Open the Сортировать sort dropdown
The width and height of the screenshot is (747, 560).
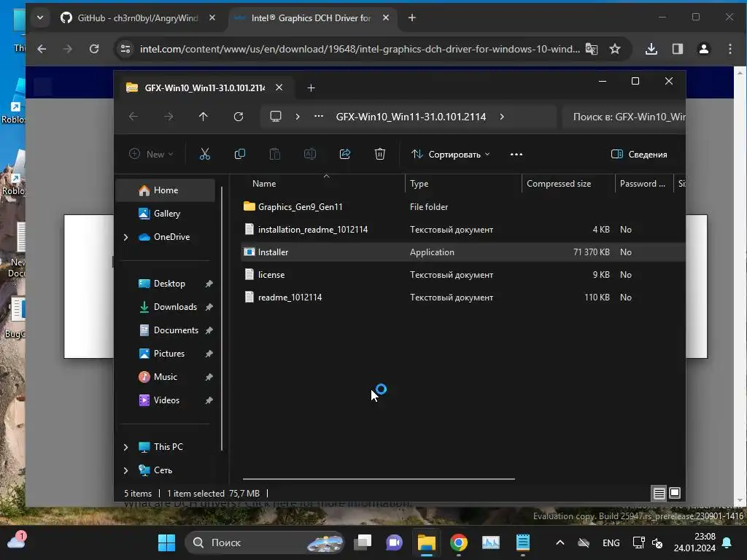[x=450, y=154]
